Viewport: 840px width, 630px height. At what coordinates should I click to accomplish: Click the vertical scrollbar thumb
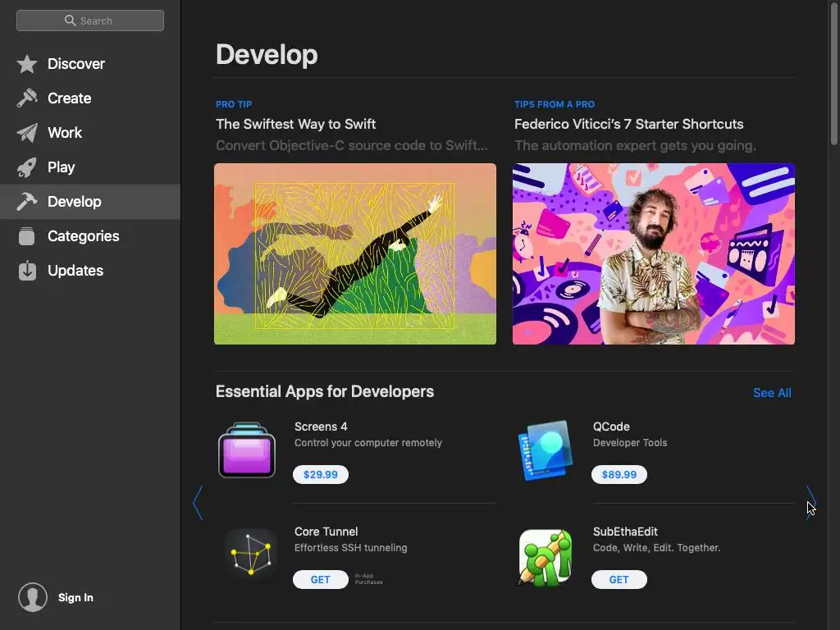coord(833,74)
